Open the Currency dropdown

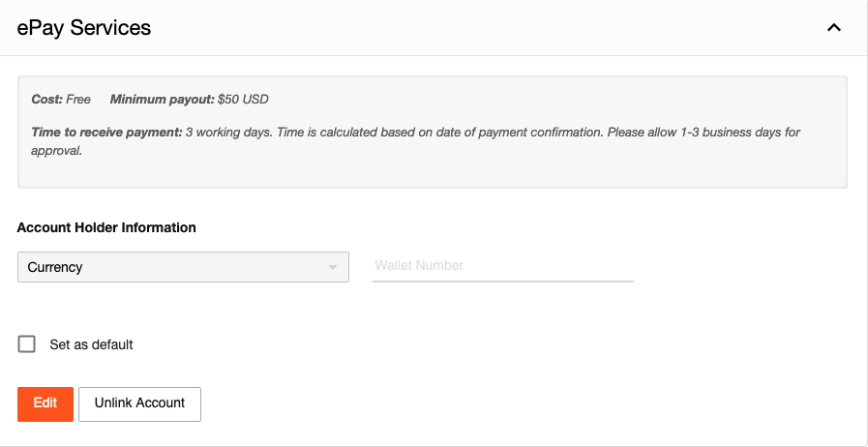[x=183, y=267]
